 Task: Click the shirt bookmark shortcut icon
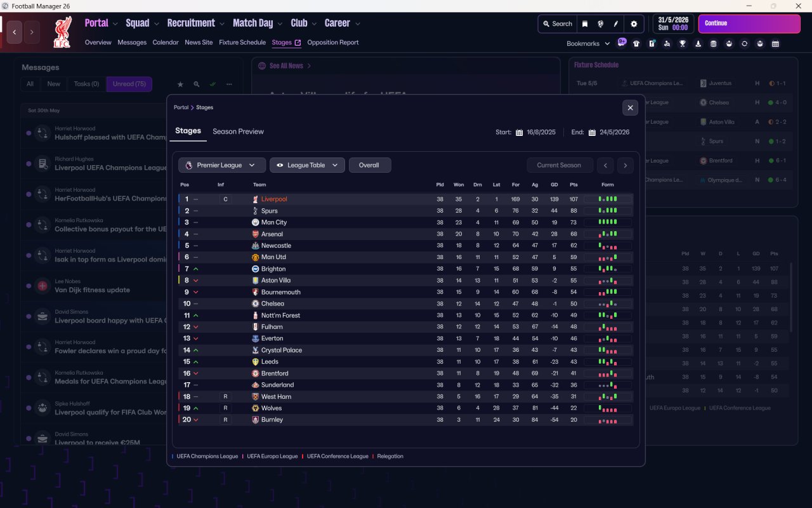[636, 44]
